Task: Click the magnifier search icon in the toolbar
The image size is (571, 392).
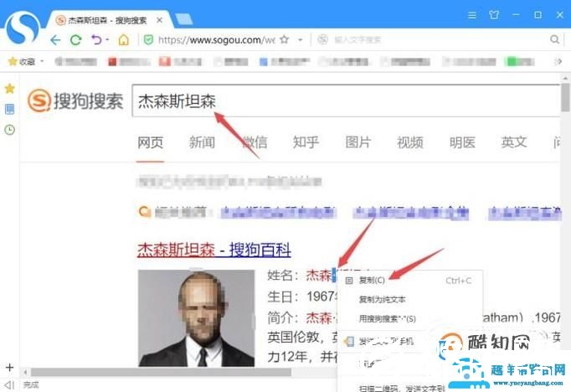Action: 554,39
